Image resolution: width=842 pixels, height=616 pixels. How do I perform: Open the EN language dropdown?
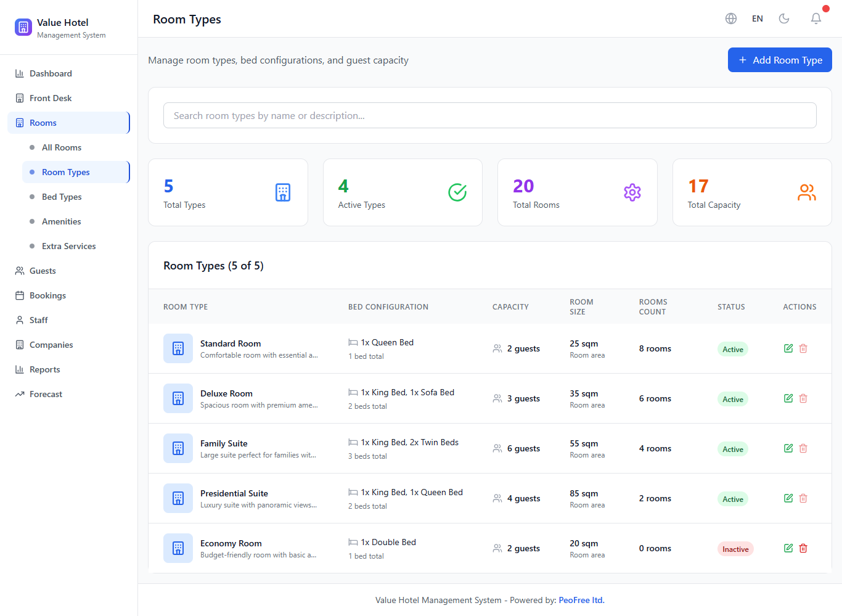[x=758, y=18]
